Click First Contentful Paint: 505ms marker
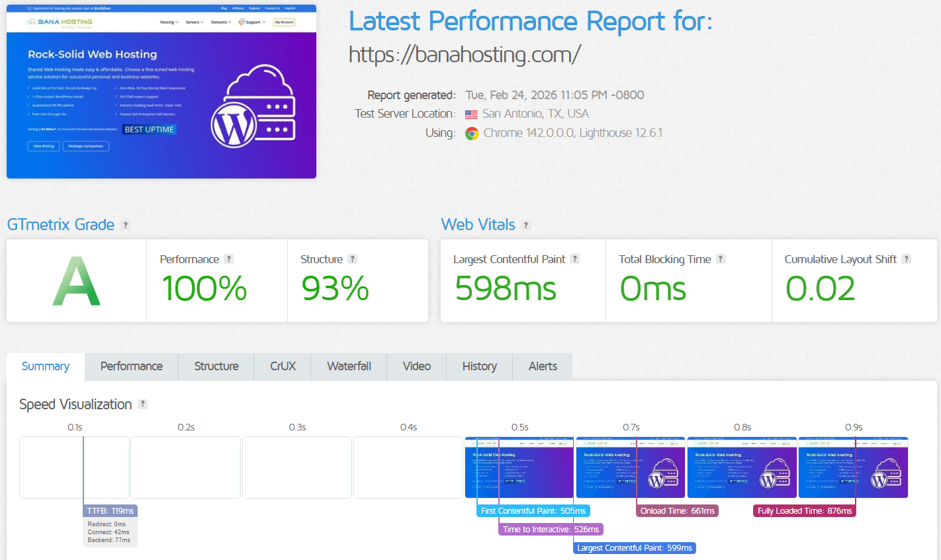Image resolution: width=941 pixels, height=560 pixels. 533,511
